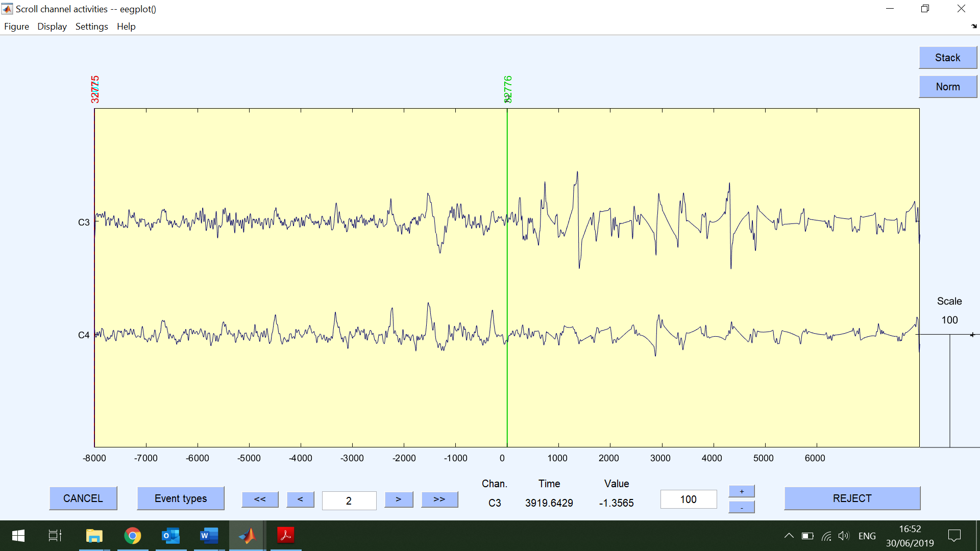
Task: Open the Figure menu
Action: 16,27
